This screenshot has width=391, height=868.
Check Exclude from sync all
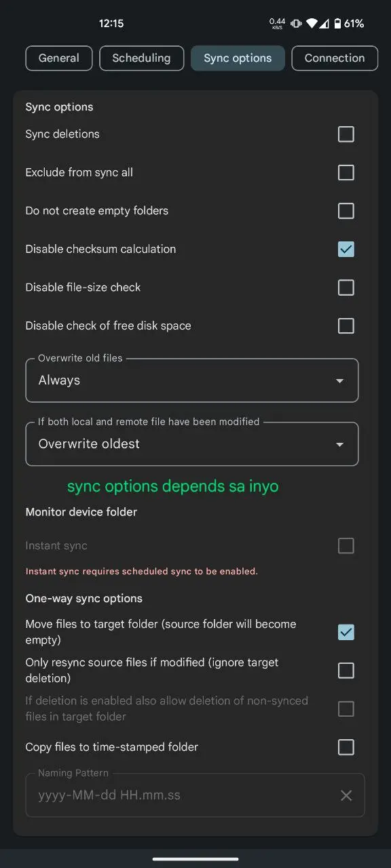(346, 172)
